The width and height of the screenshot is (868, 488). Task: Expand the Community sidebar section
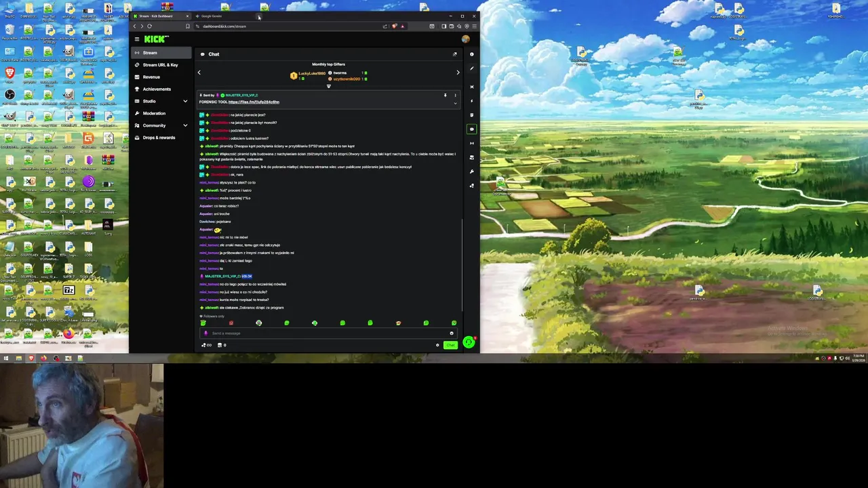(184, 125)
